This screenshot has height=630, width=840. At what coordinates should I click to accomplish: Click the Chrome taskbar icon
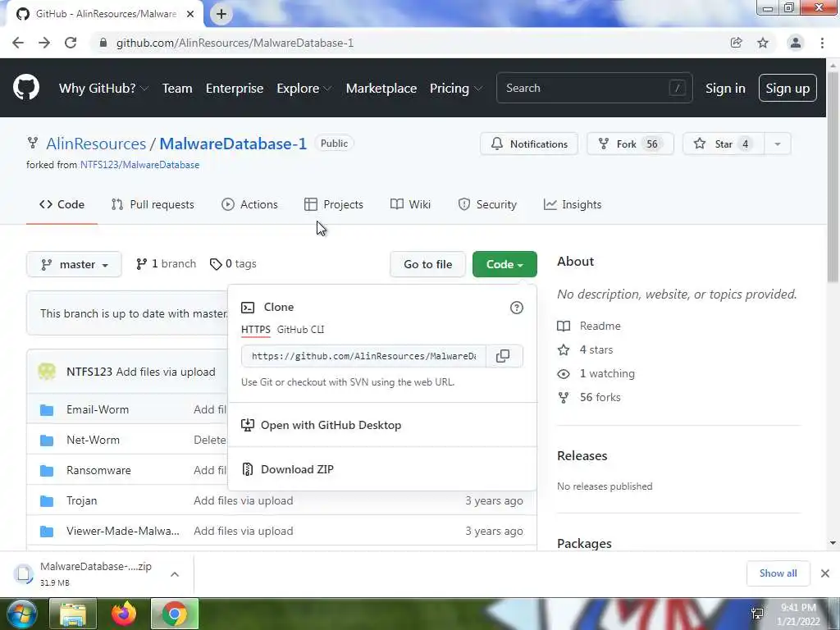pyautogui.click(x=174, y=614)
